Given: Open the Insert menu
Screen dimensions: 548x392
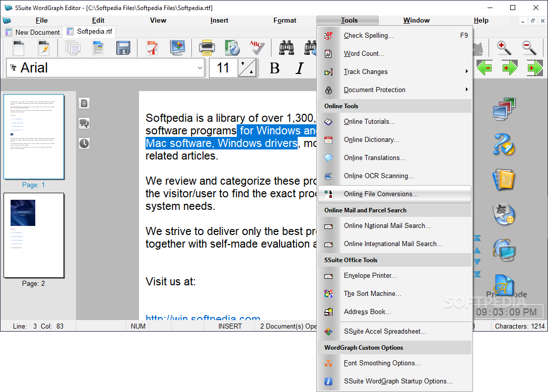Looking at the screenshot, I should [x=219, y=20].
